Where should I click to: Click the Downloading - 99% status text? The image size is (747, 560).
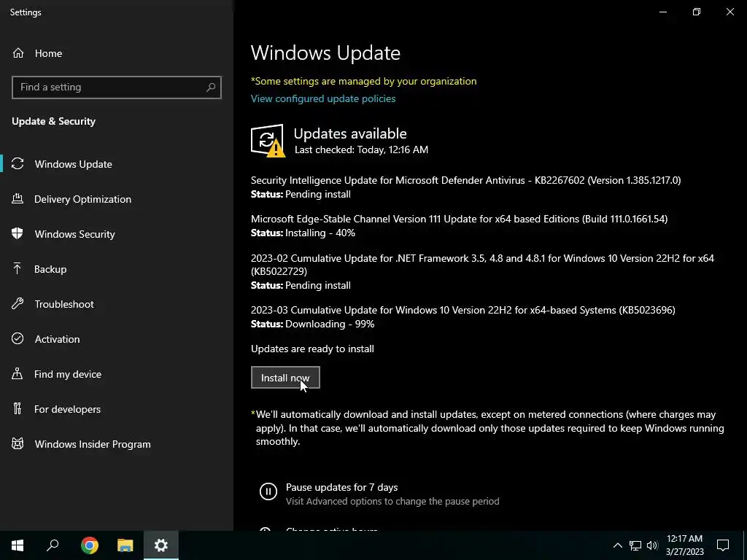[330, 324]
